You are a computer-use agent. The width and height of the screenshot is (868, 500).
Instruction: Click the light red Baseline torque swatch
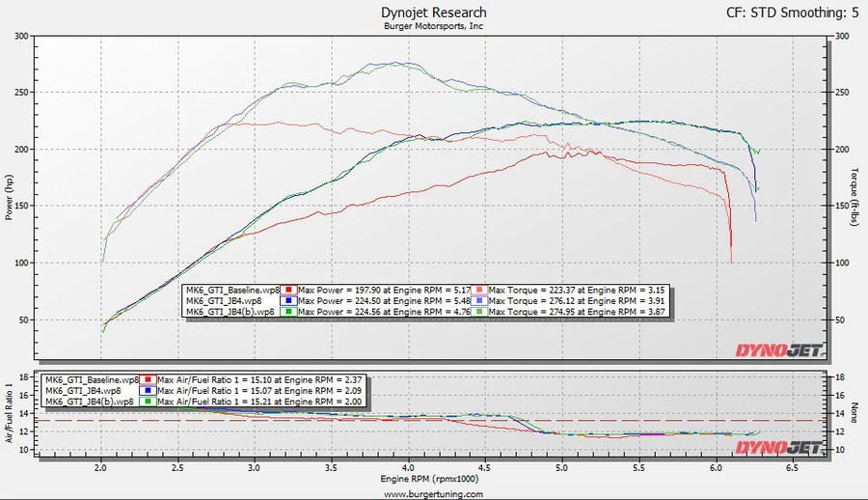[480, 290]
